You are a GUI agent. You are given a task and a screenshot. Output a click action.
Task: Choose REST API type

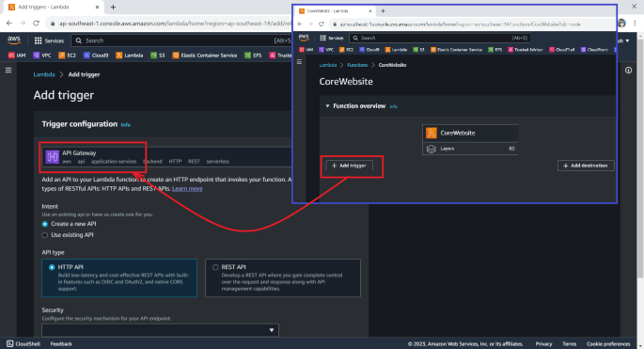point(283,278)
